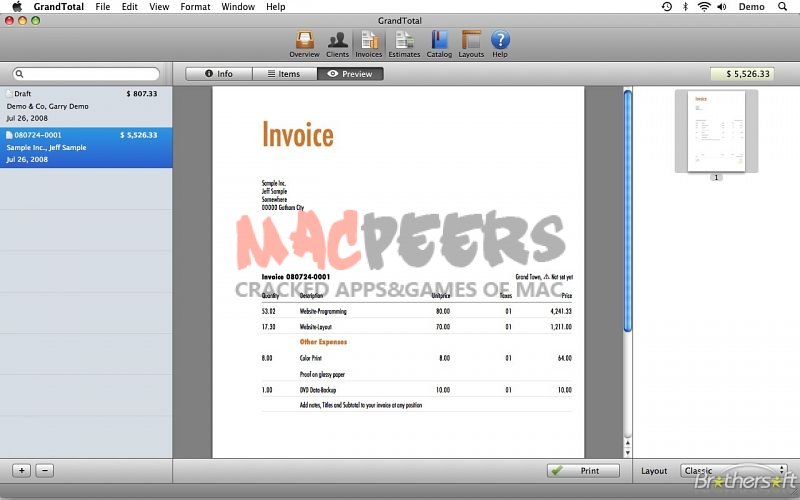Switch to the Items tab
Viewport: 800px width, 500px height.
coord(284,74)
